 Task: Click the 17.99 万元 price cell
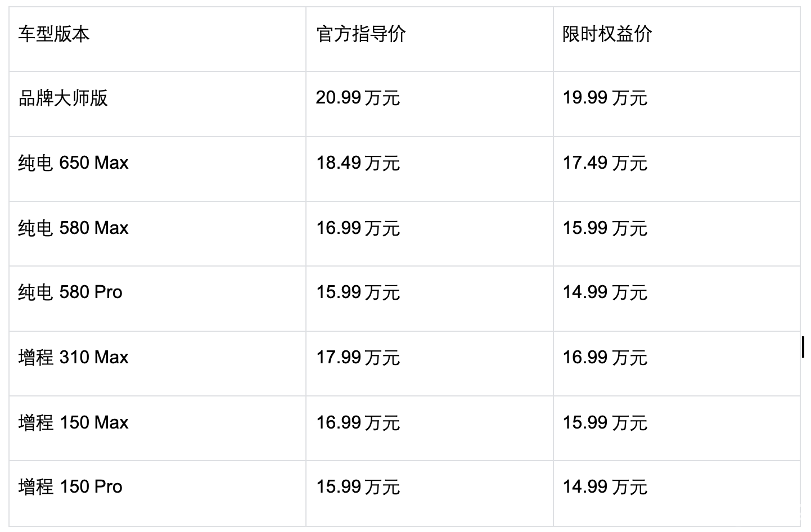(x=358, y=358)
